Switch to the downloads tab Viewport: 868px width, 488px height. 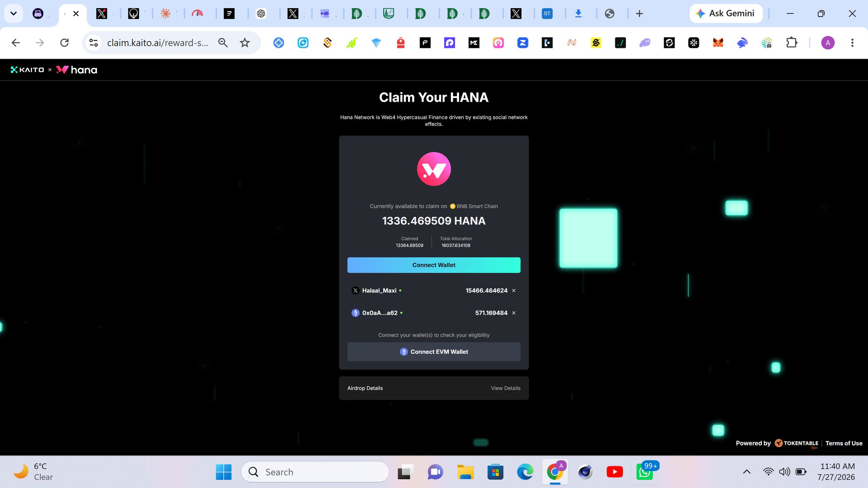(x=578, y=14)
